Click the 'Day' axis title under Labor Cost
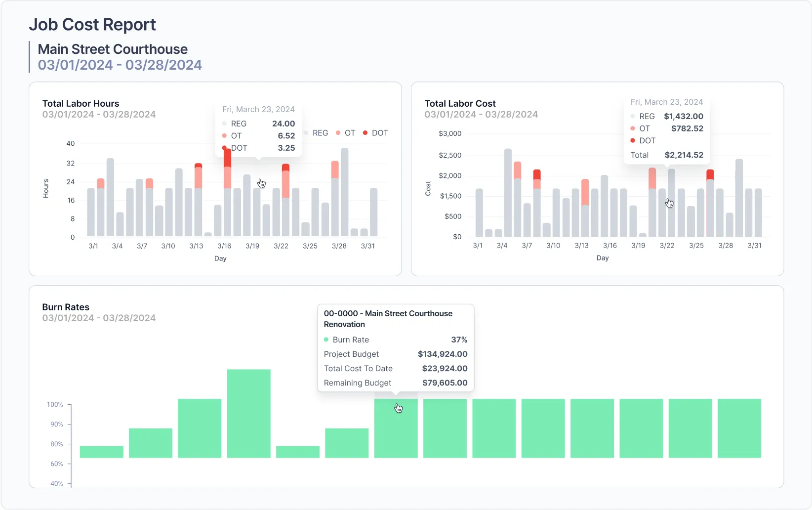Viewport: 812px width, 510px height. [603, 258]
